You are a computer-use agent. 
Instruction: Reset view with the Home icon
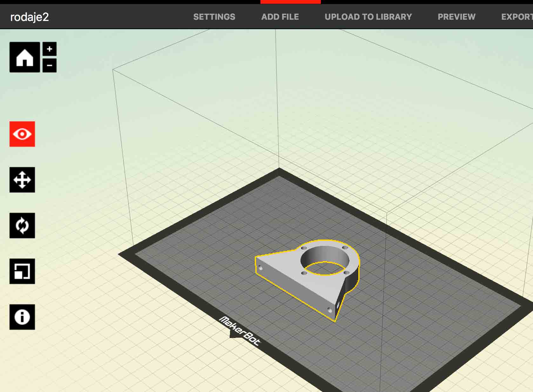click(25, 57)
